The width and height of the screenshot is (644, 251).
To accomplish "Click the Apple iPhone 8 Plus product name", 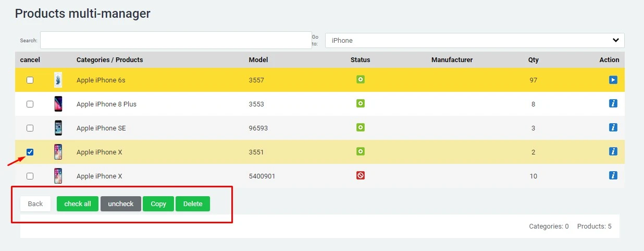I will (106, 104).
